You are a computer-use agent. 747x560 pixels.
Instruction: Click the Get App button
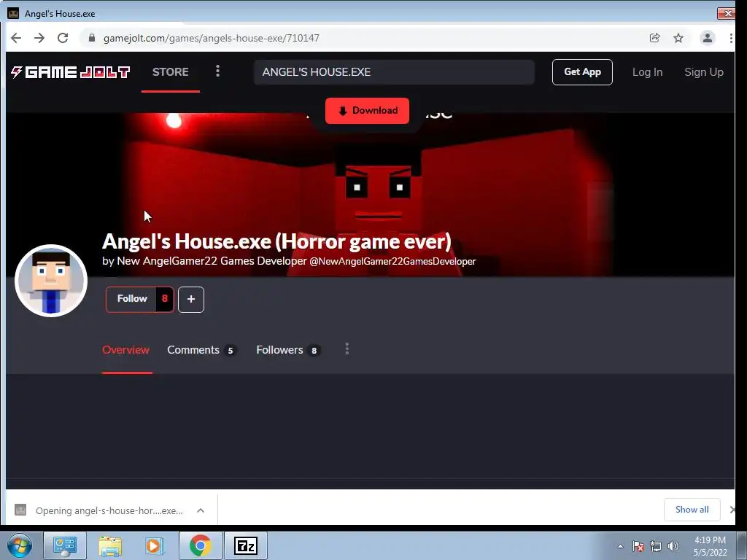point(582,72)
